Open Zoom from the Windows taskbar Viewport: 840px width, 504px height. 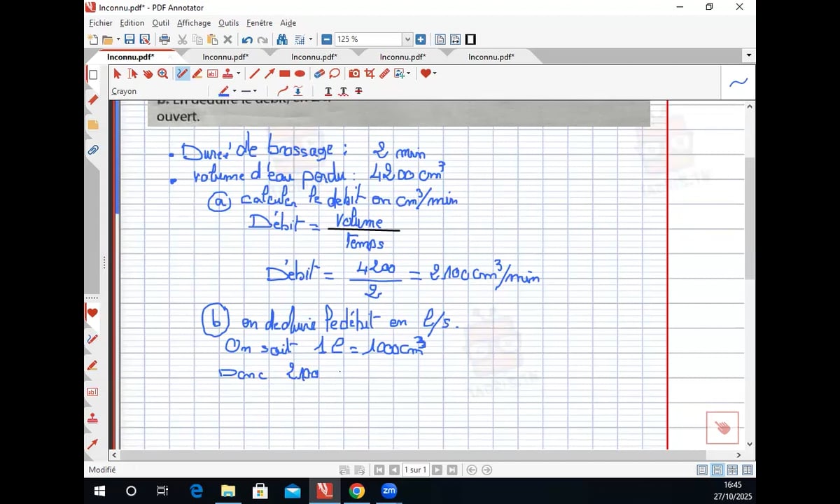pos(389,491)
